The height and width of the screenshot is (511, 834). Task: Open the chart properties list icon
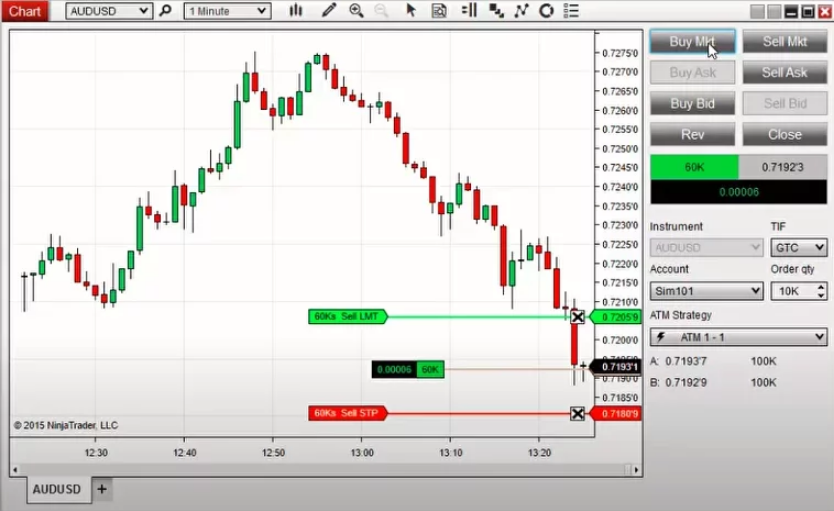point(572,11)
